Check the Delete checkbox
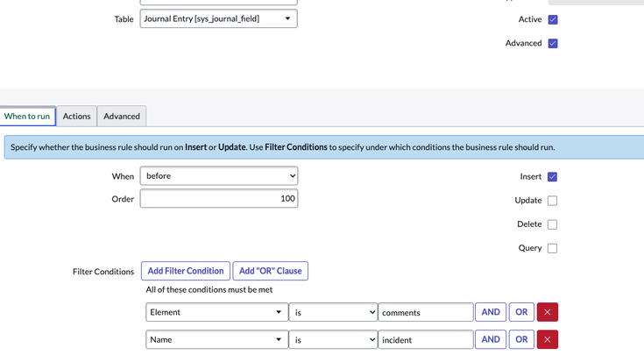 pos(552,224)
